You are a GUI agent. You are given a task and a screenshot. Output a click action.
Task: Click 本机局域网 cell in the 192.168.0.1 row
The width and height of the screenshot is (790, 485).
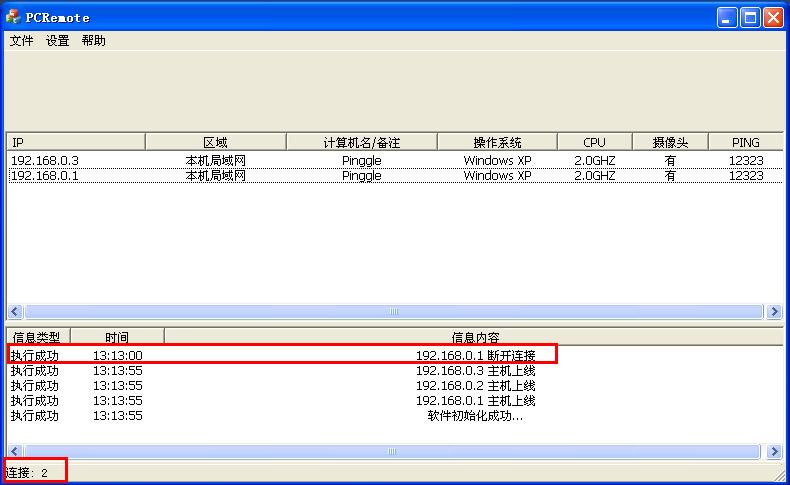pos(216,176)
